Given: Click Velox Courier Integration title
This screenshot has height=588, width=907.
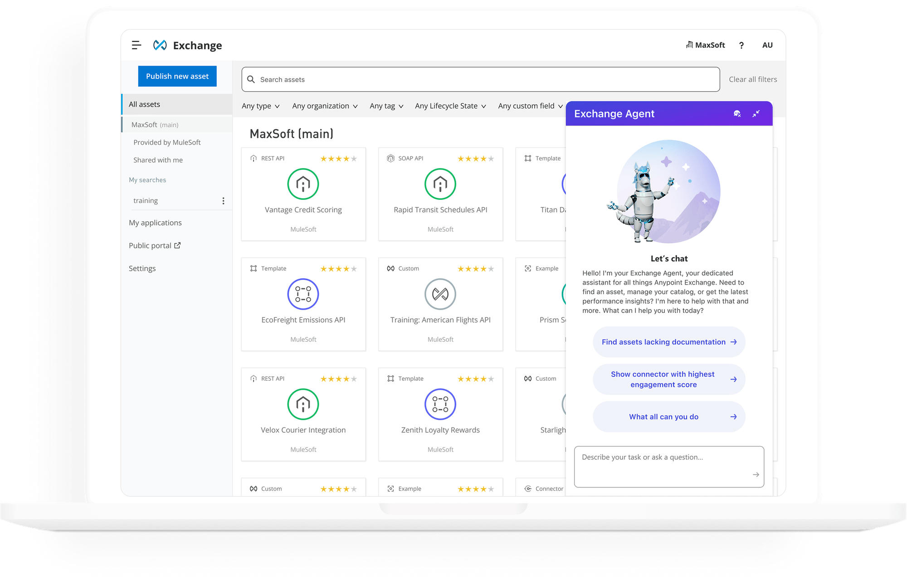Looking at the screenshot, I should [303, 430].
